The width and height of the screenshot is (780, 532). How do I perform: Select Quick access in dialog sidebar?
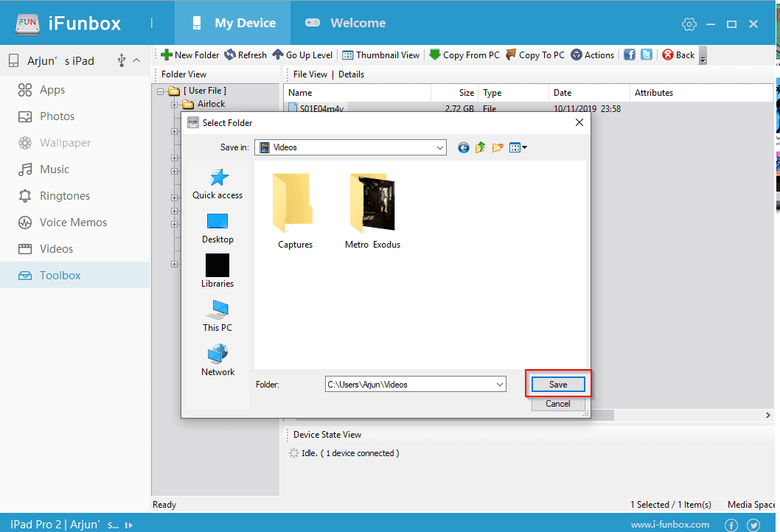[x=217, y=184]
